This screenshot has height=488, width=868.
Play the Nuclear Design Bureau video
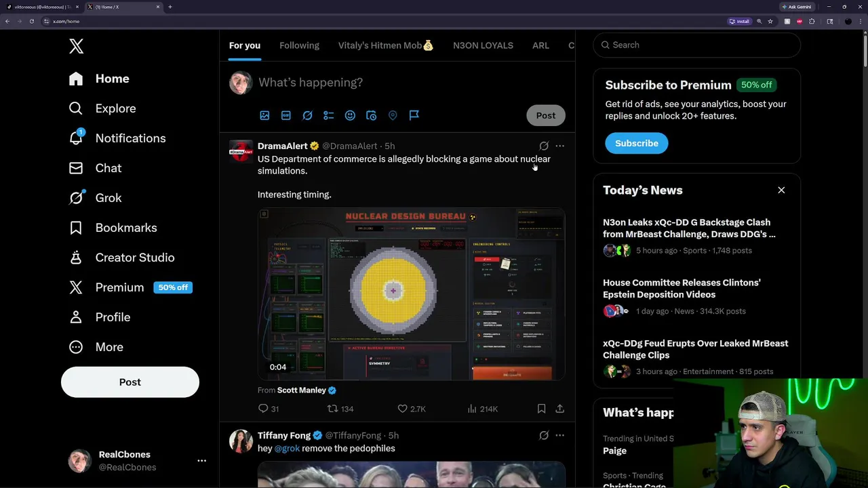(411, 294)
